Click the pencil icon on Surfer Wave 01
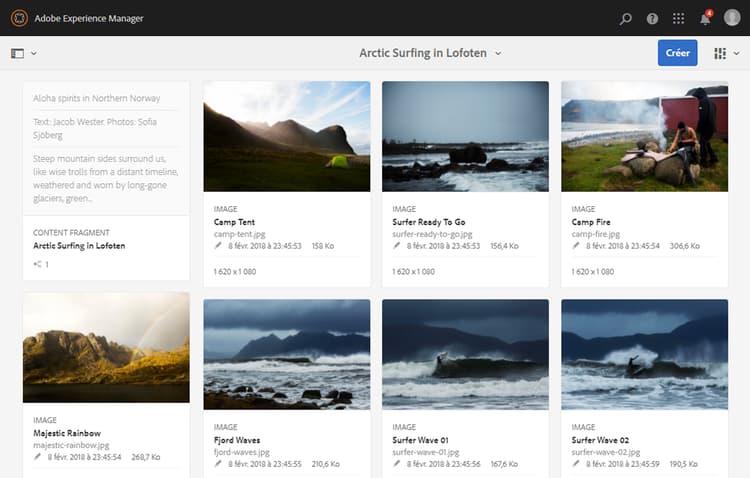Image resolution: width=750 pixels, height=478 pixels. pyautogui.click(x=397, y=464)
